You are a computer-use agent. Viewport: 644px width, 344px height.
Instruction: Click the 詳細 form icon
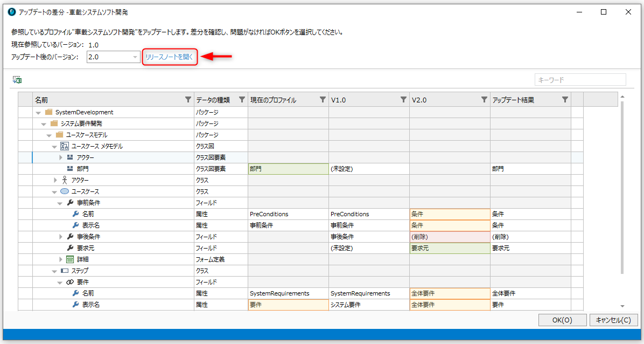(70, 259)
